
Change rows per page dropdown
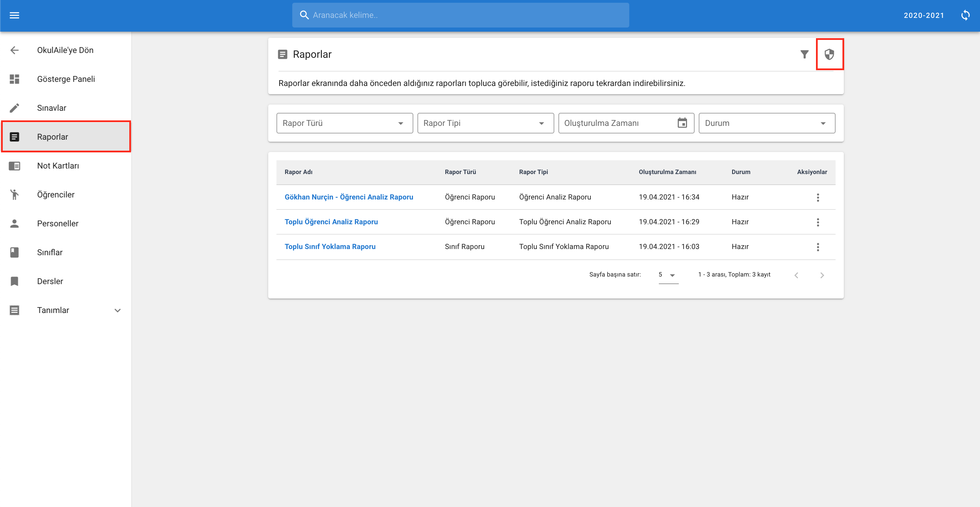(668, 275)
